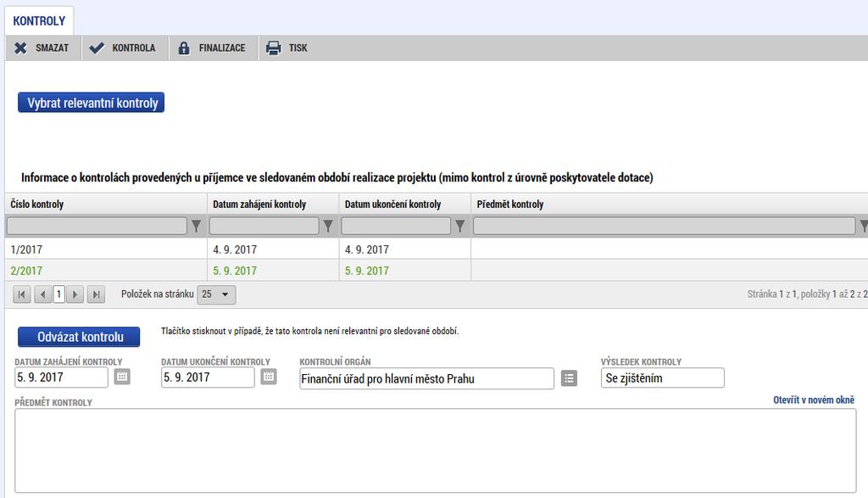Click page number 1 in pager
The width and height of the screenshot is (868, 498).
coord(58,294)
